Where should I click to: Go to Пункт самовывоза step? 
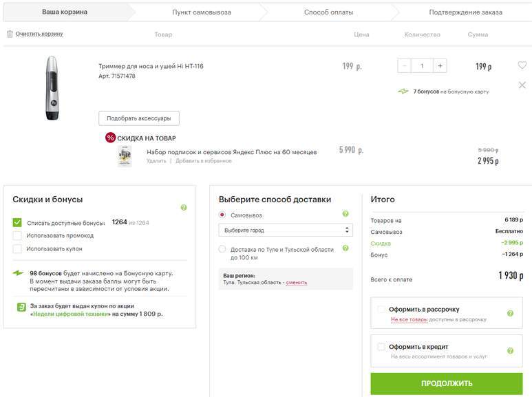(x=202, y=12)
